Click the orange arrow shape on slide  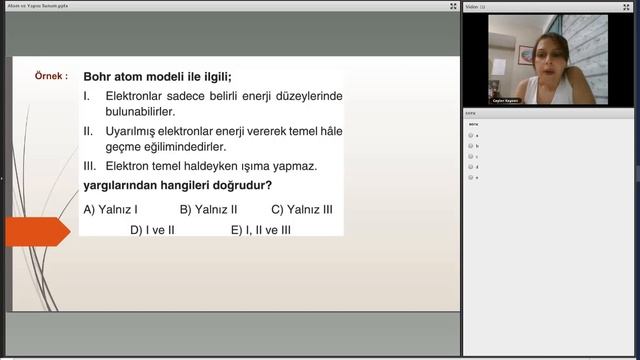point(38,231)
